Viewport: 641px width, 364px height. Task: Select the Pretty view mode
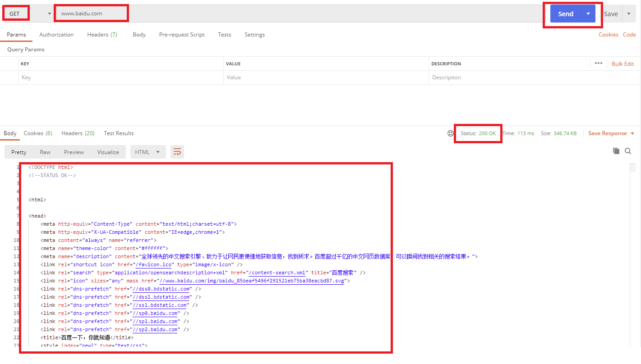[19, 152]
